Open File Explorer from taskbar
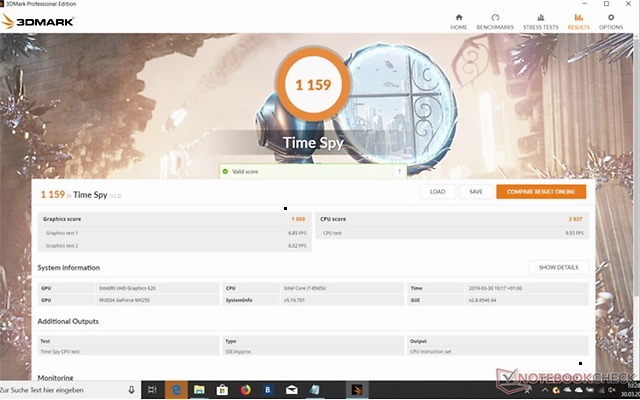Screen dimensions: 640x400 point(199,390)
